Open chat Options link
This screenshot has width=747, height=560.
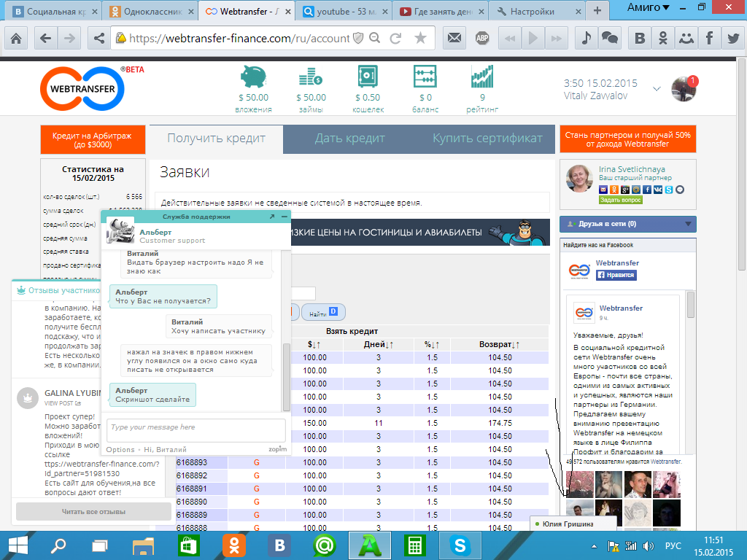click(120, 449)
